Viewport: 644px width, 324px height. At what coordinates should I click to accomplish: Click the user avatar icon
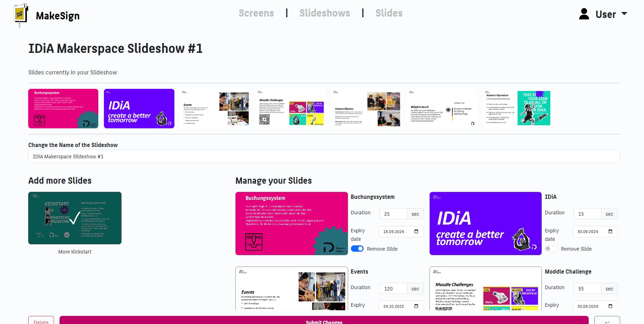point(584,14)
